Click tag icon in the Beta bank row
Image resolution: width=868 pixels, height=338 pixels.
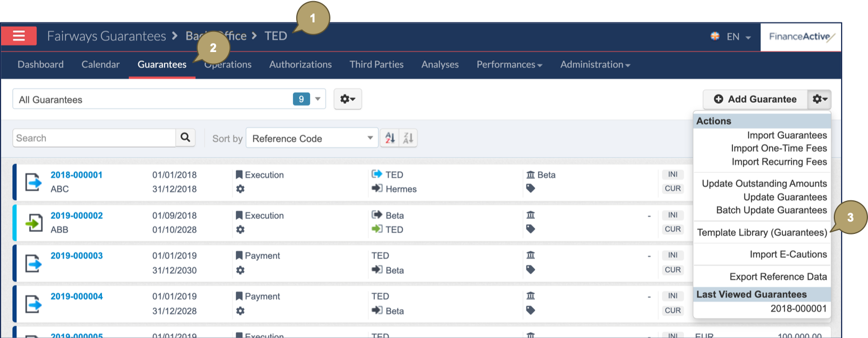coord(531,189)
